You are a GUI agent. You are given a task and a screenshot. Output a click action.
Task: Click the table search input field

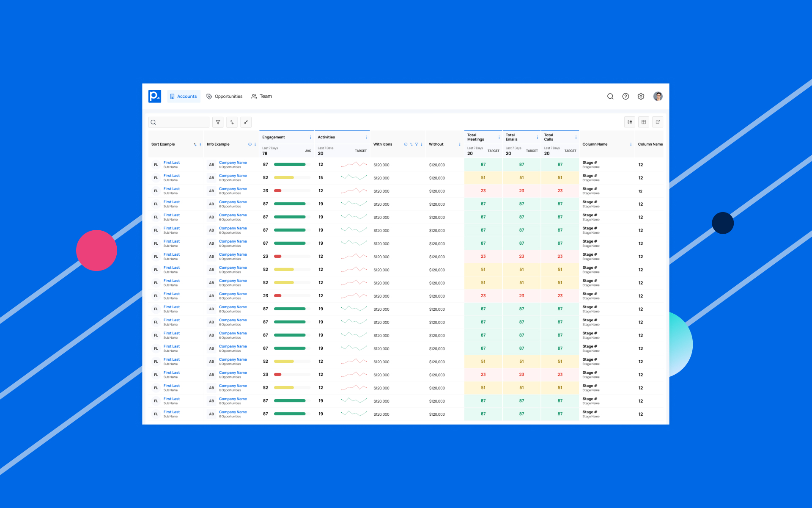178,122
